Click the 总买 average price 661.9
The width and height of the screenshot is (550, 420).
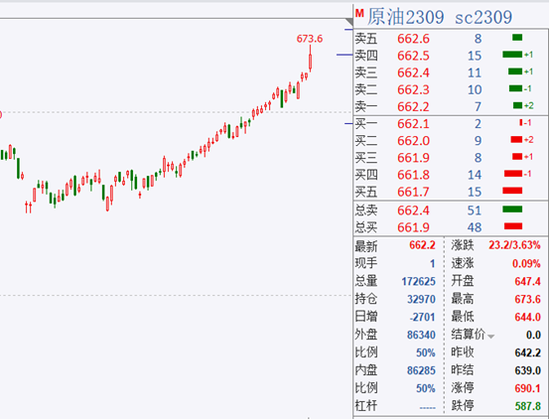(x=413, y=227)
